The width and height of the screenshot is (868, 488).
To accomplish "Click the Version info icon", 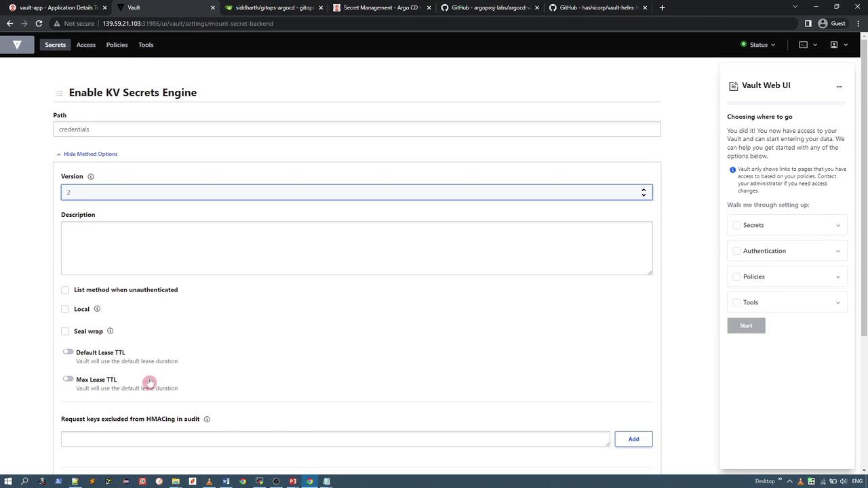I will pyautogui.click(x=91, y=177).
